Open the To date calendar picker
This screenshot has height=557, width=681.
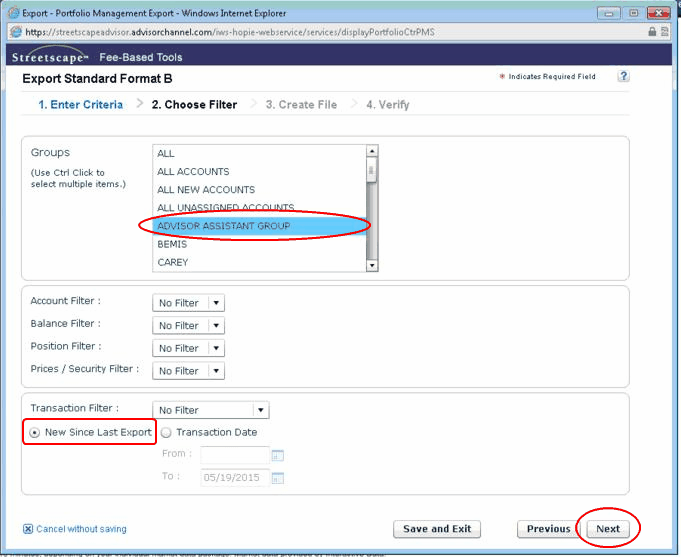(x=278, y=478)
